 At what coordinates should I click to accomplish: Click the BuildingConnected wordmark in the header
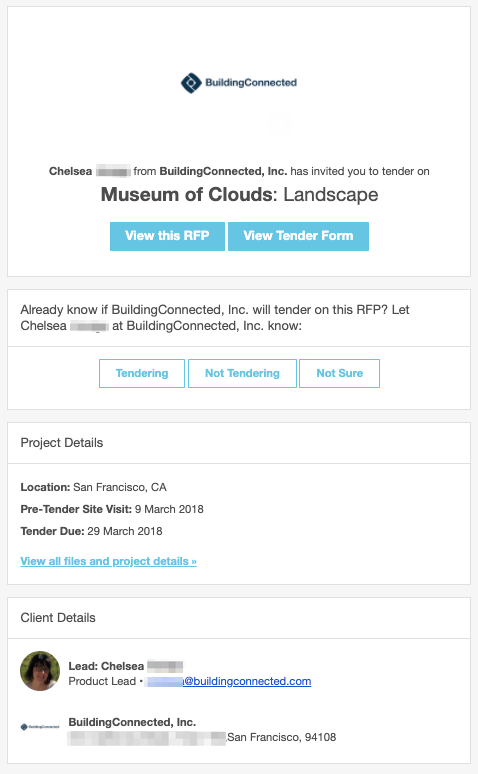pyautogui.click(x=251, y=82)
